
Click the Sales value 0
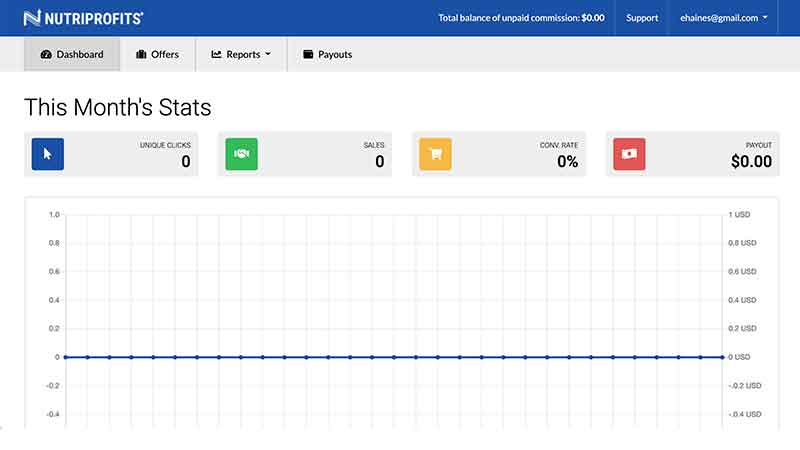(380, 162)
